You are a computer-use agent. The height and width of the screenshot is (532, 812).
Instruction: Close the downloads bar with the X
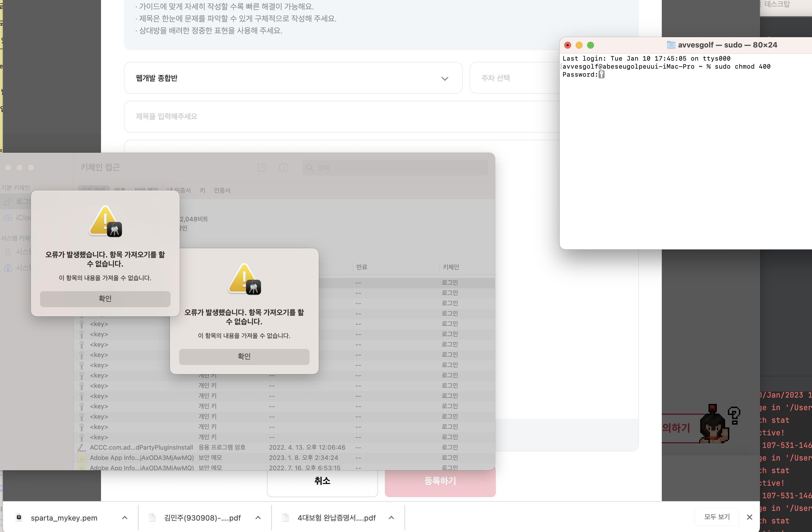tap(750, 517)
